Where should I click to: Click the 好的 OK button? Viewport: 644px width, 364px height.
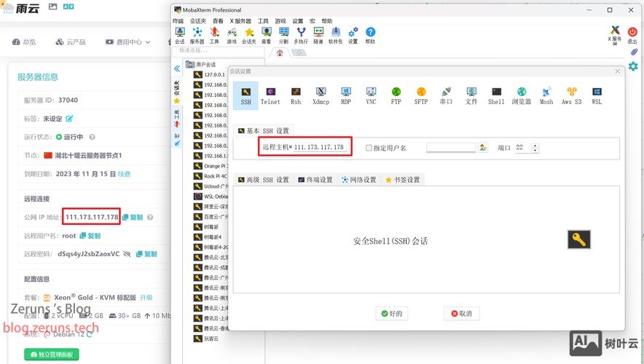391,314
